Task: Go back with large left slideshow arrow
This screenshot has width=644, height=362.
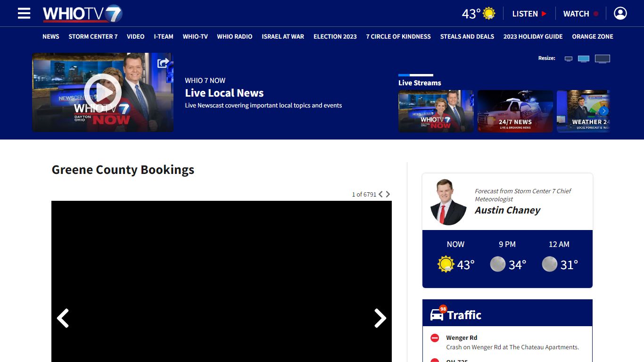Action: pyautogui.click(x=63, y=318)
